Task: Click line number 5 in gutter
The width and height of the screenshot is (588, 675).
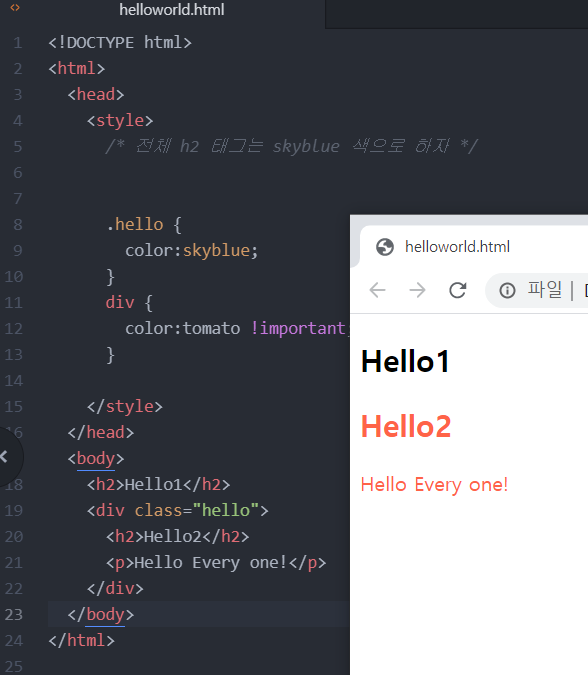Action: 18,147
